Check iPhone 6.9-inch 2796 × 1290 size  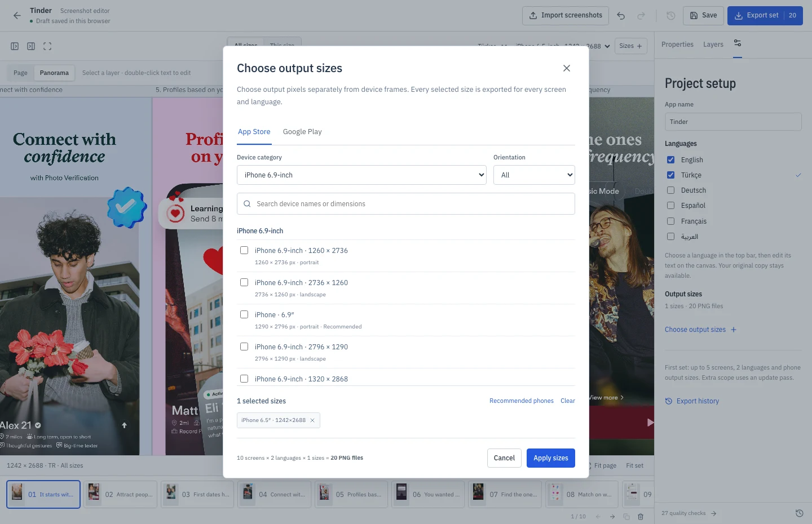click(244, 347)
